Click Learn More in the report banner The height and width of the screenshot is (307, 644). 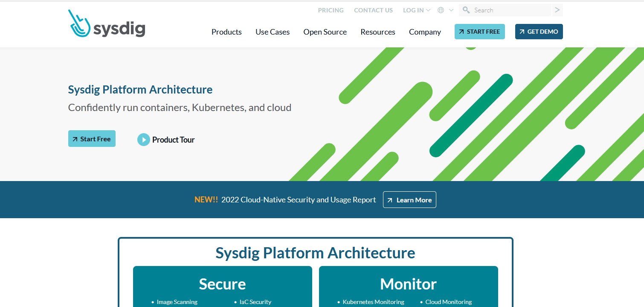coord(409,200)
